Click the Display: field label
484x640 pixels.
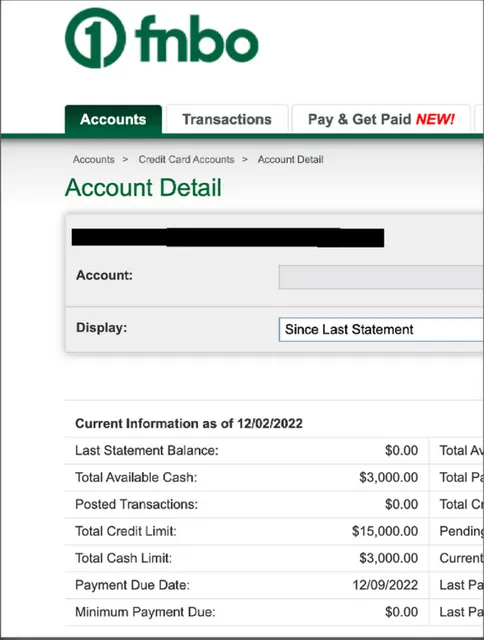click(102, 328)
